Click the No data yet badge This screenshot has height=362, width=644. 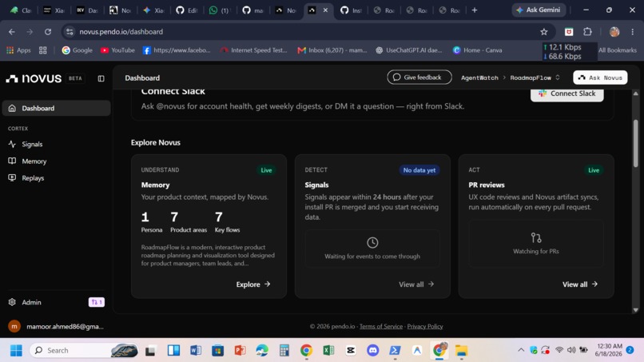coord(419,170)
